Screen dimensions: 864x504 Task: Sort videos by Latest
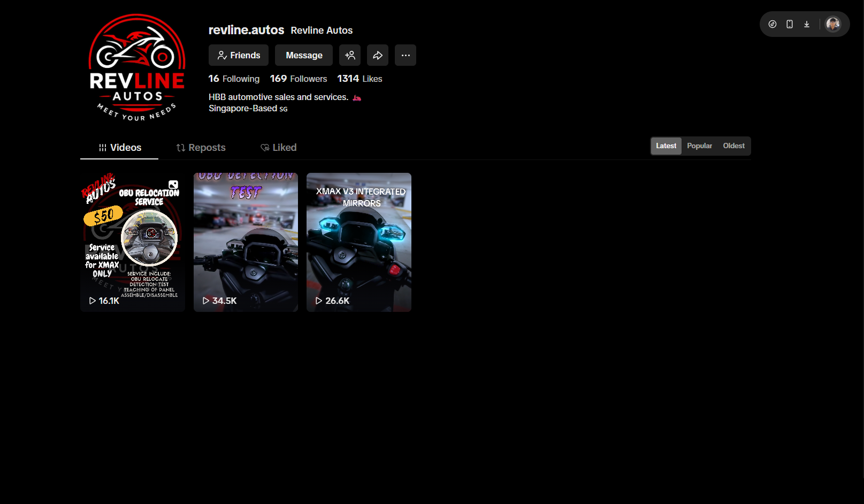point(666,146)
